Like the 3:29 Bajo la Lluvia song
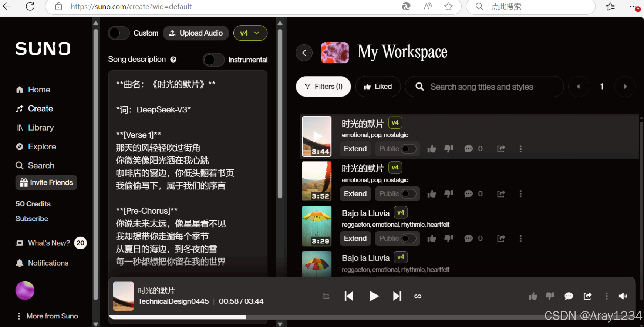 pos(432,239)
